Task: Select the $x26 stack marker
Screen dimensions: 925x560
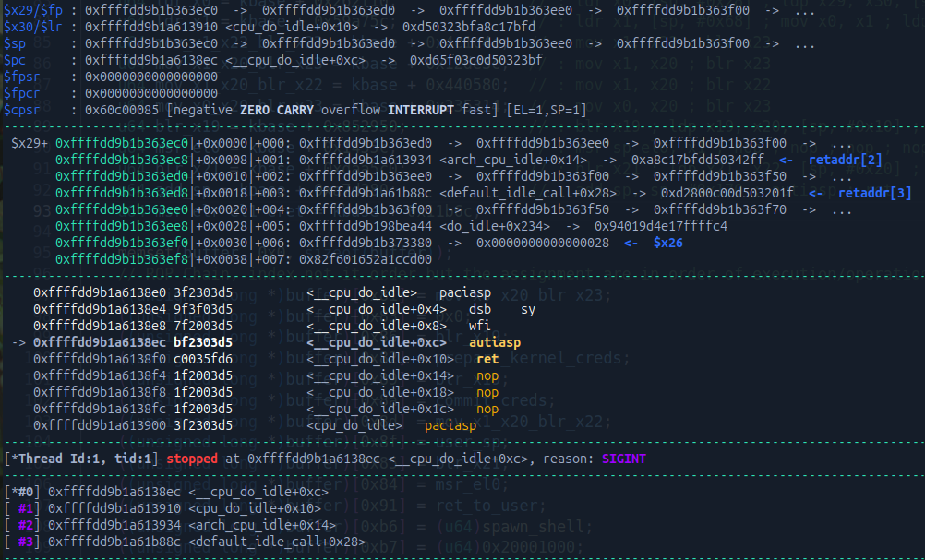Action: coord(667,243)
